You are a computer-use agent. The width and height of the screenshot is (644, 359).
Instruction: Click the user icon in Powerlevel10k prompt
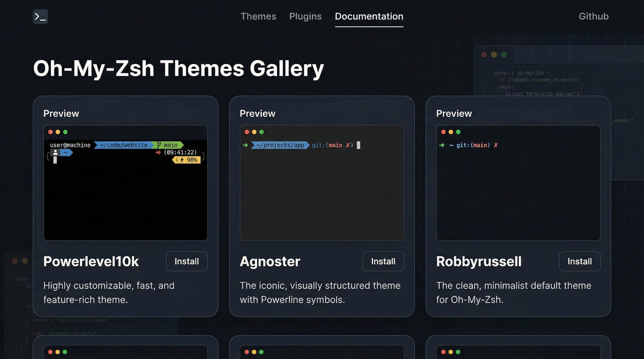pyautogui.click(x=55, y=152)
